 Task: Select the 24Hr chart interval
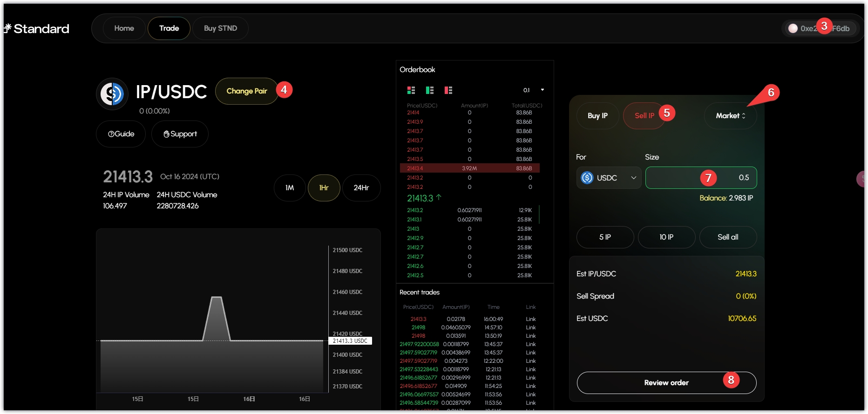[x=361, y=188]
